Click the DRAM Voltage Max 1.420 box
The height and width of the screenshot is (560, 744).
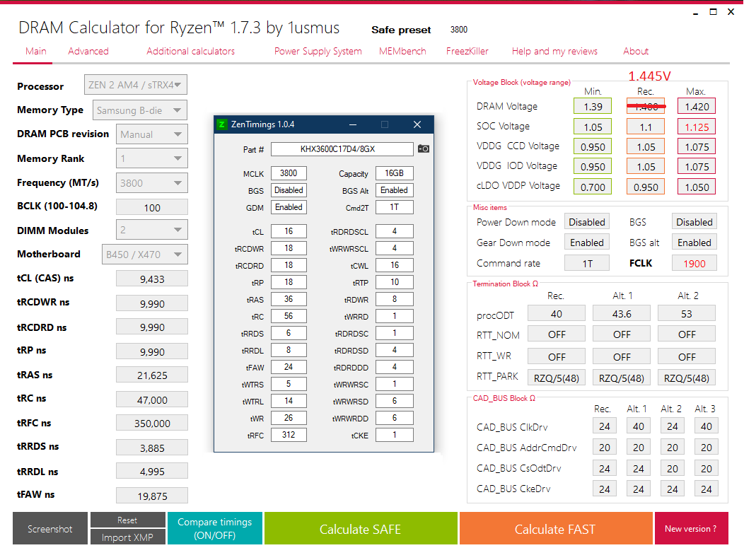click(x=697, y=106)
